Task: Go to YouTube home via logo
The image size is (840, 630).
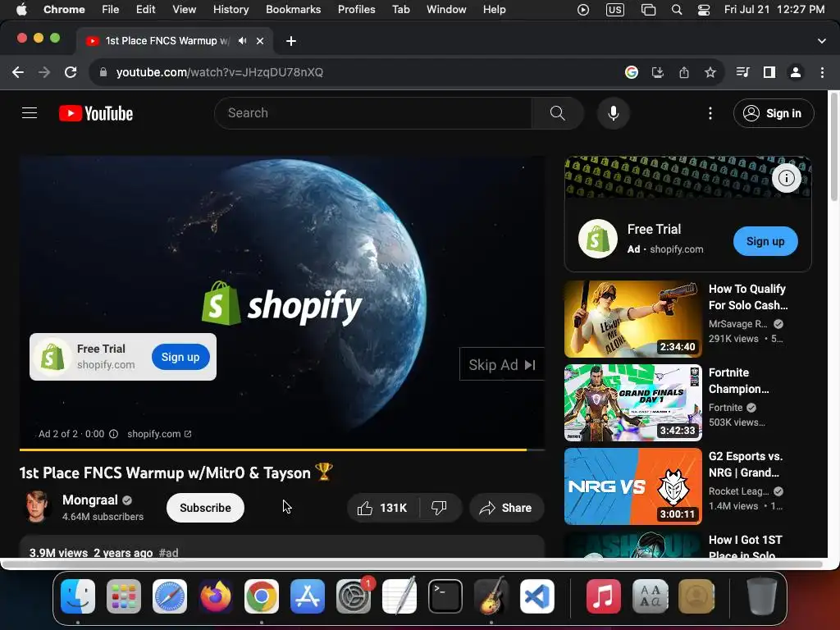Action: pos(96,113)
